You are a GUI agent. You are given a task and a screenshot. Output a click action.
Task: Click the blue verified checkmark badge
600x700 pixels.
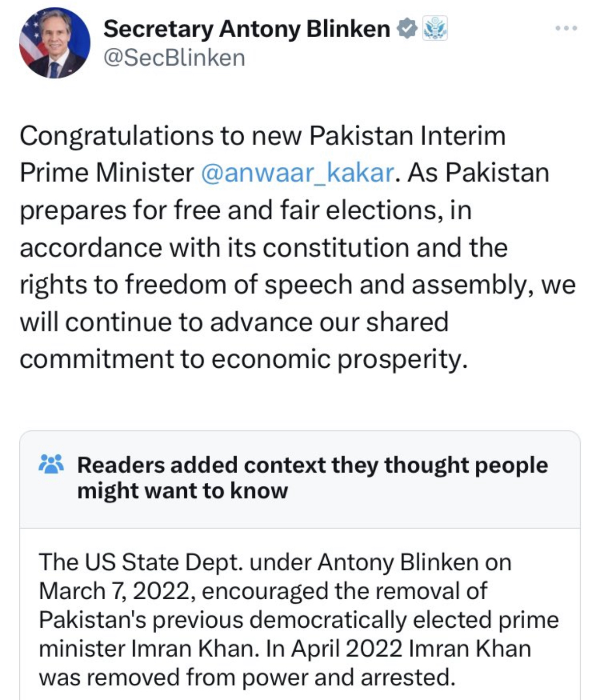[x=407, y=28]
